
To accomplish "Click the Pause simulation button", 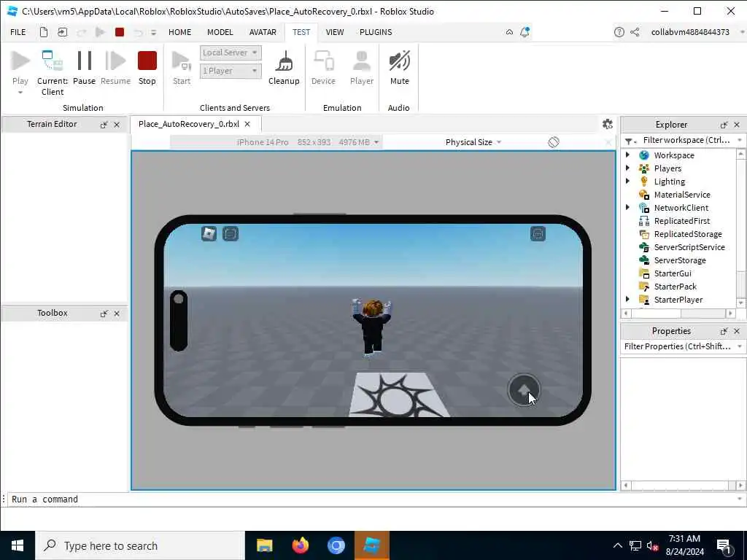I will click(85, 69).
